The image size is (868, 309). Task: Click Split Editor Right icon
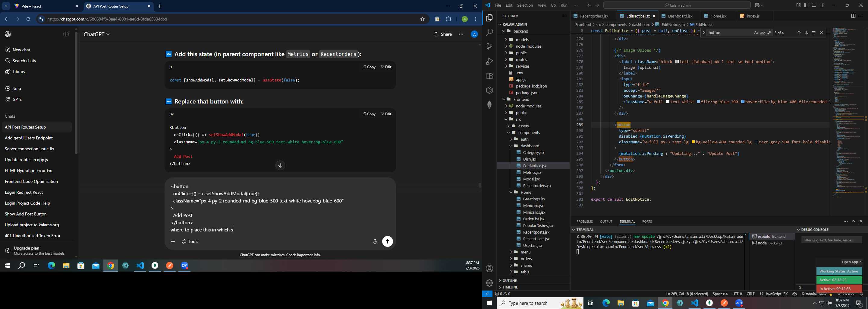pyautogui.click(x=853, y=16)
